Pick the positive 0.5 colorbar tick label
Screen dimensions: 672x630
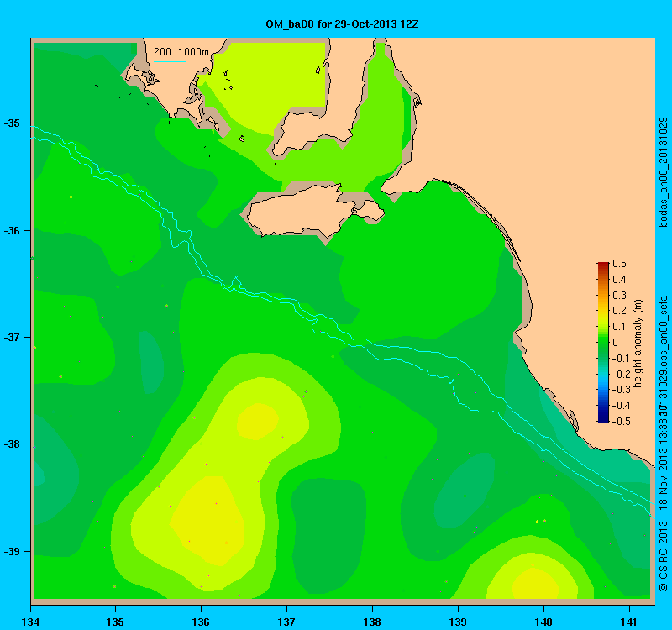point(619,264)
